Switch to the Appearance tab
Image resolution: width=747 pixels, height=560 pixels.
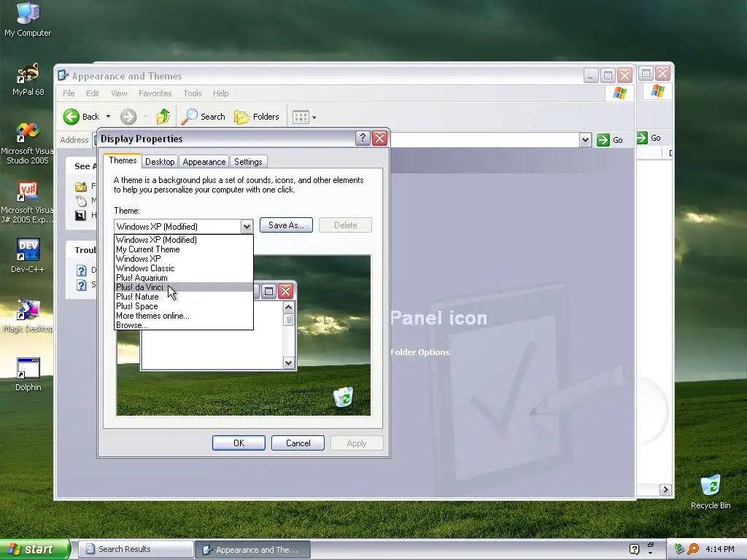(204, 162)
